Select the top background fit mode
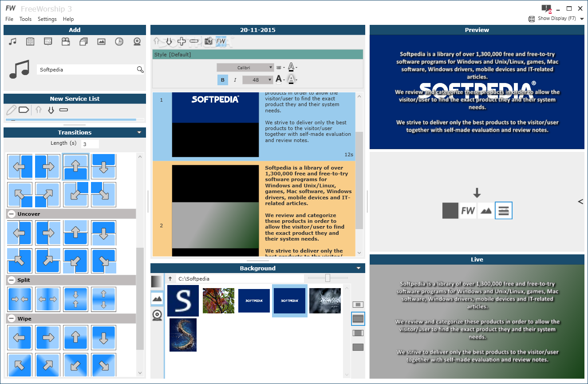 (358, 305)
